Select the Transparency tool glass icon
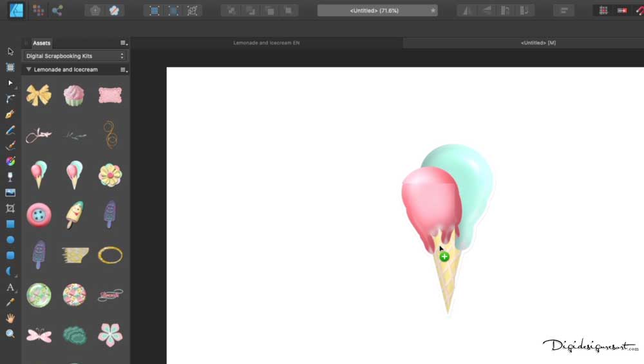The width and height of the screenshot is (644, 364). click(x=10, y=177)
